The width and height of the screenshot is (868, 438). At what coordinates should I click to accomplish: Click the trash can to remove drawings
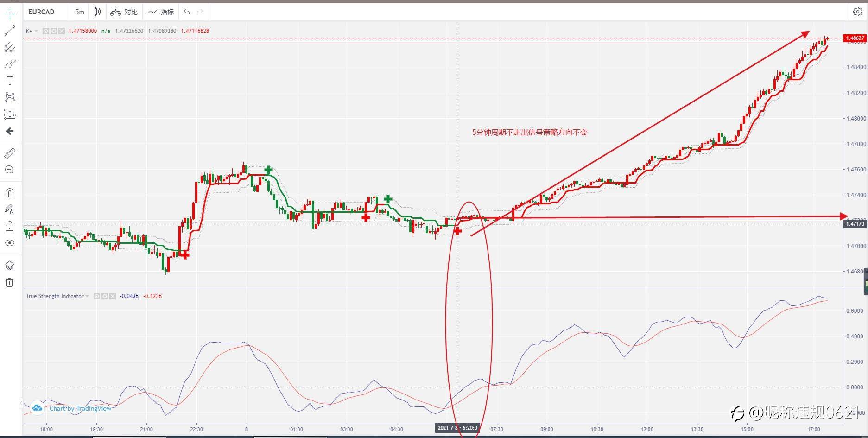pyautogui.click(x=10, y=282)
